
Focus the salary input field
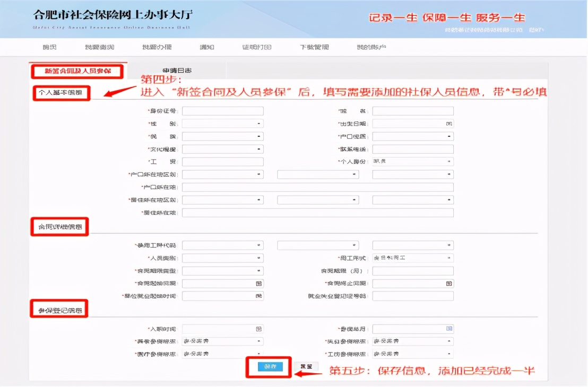(x=223, y=162)
